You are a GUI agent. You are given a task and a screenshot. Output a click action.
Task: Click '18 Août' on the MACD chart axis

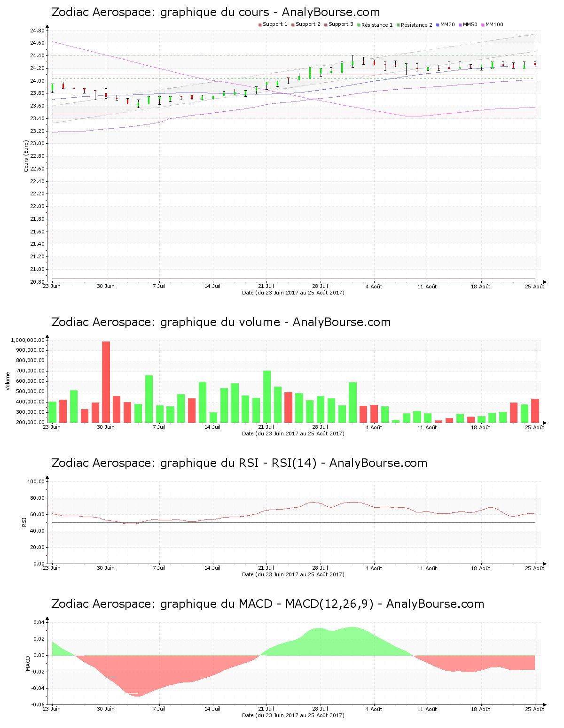(x=481, y=709)
